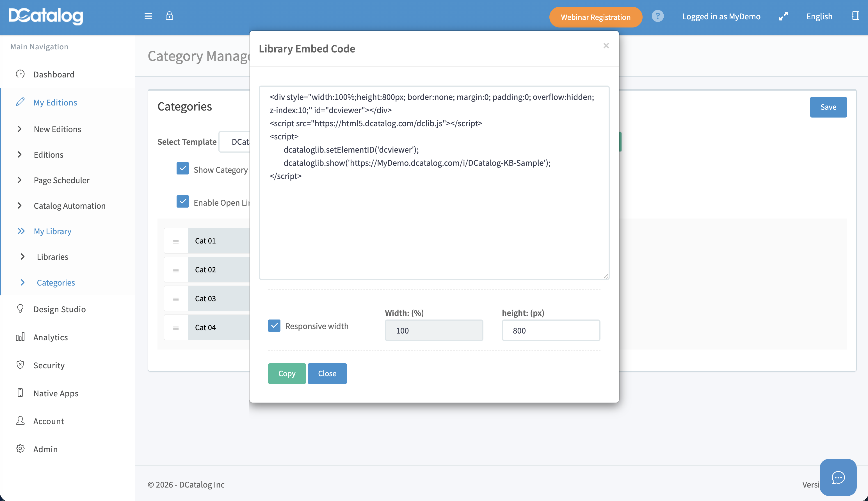This screenshot has height=501, width=868.
Task: Close the Library Embed Code dialog with X
Action: coord(606,45)
